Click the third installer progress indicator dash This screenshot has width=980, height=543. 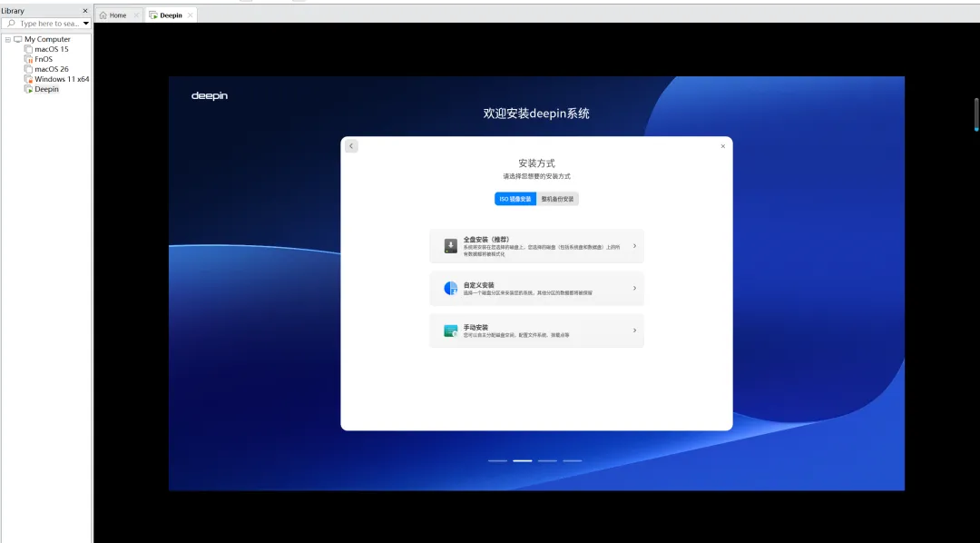coord(547,461)
